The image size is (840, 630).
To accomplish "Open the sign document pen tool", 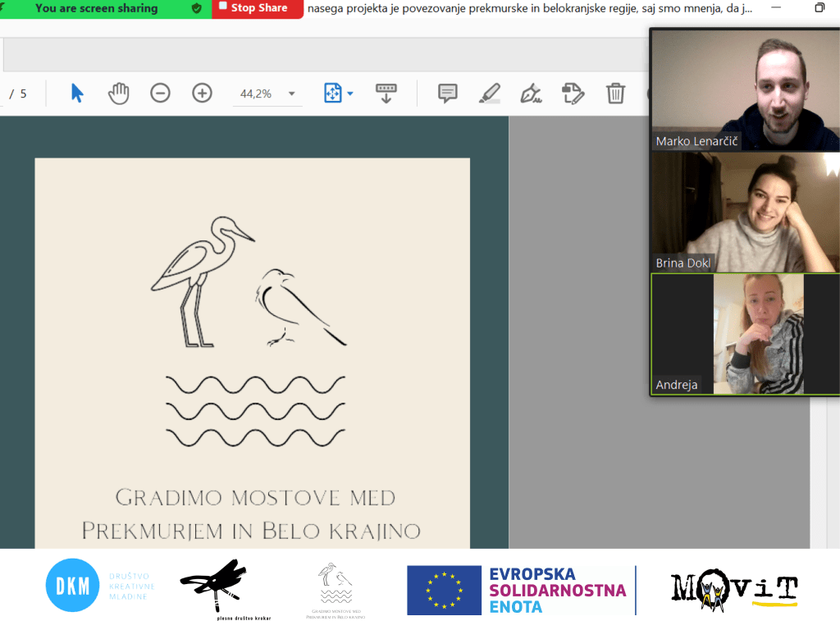I will pyautogui.click(x=532, y=94).
